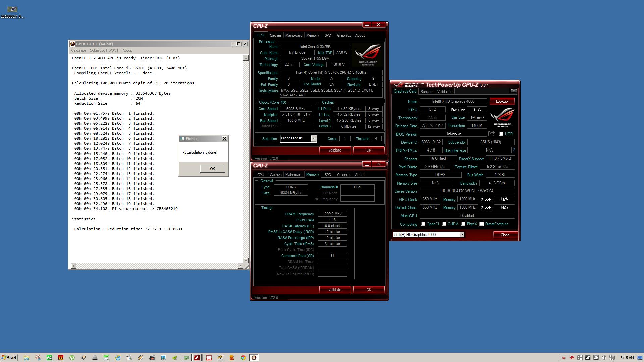644x362 pixels.
Task: Open the 20150627 desktop image file
Action: click(x=12, y=12)
